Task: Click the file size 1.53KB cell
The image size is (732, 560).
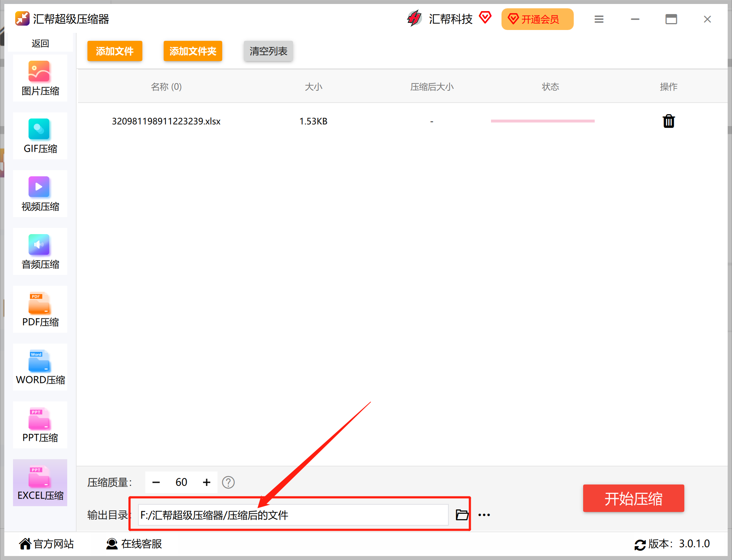Action: tap(313, 121)
